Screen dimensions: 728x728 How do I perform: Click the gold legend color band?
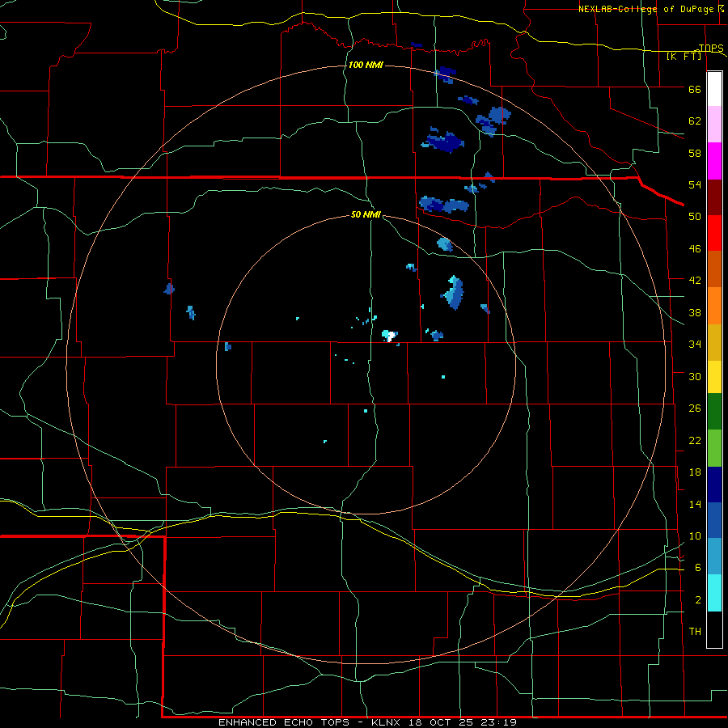714,342
